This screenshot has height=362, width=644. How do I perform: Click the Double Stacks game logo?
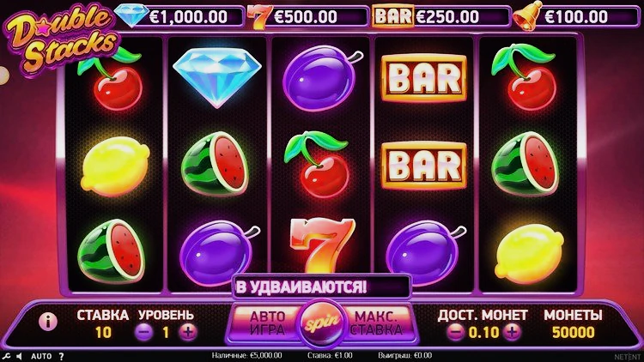click(x=62, y=39)
